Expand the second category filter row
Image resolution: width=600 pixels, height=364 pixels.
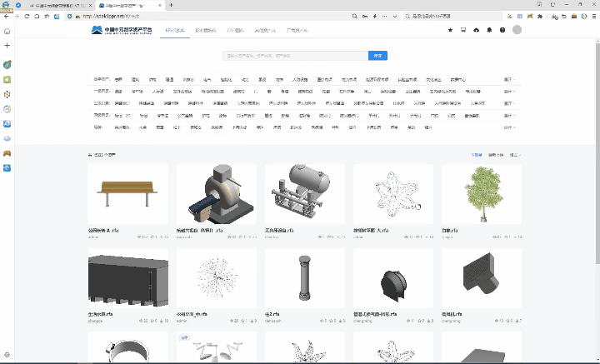click(508, 92)
